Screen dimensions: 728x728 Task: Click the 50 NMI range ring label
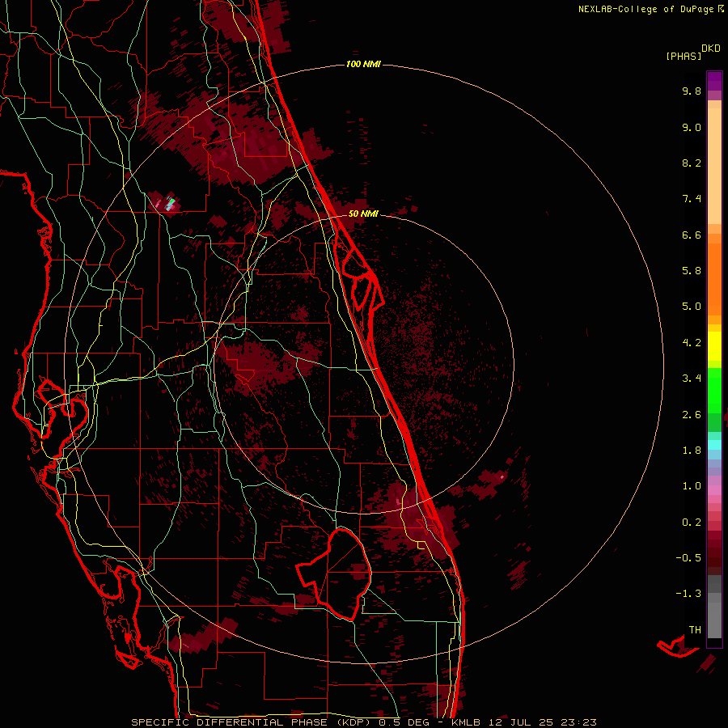coord(363,214)
